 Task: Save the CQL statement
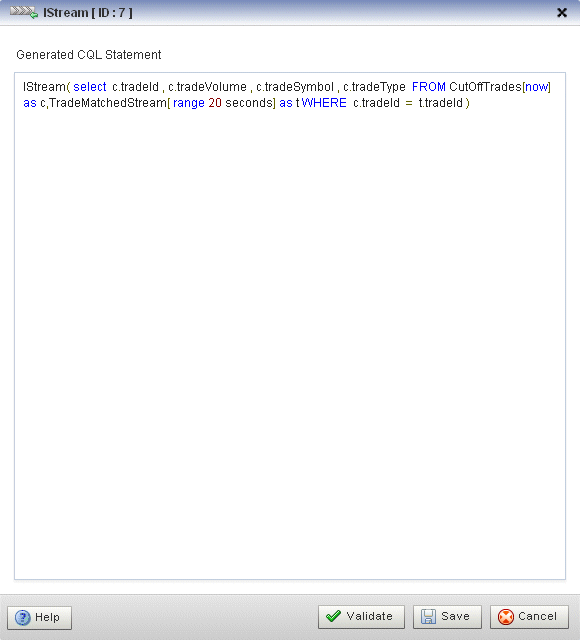(x=447, y=616)
